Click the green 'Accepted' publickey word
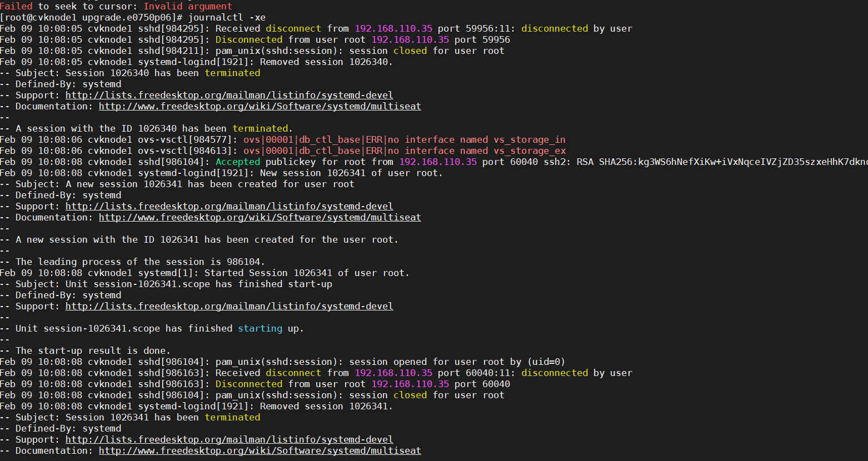This screenshot has height=461, width=868. click(x=237, y=162)
